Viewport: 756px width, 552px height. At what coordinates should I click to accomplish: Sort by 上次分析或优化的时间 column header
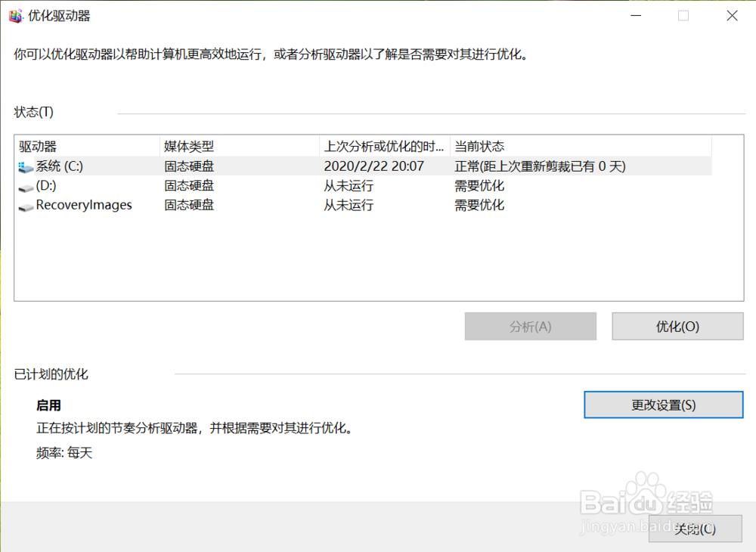[x=380, y=146]
